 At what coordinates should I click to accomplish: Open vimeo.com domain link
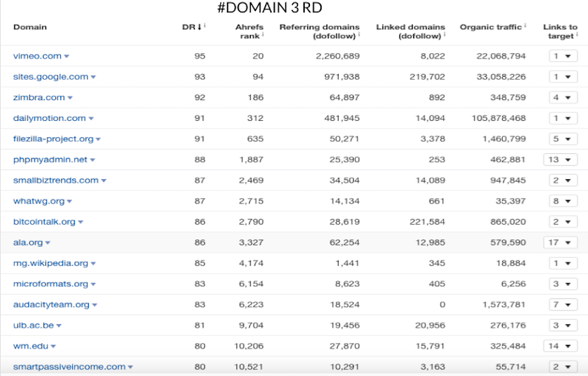click(37, 56)
